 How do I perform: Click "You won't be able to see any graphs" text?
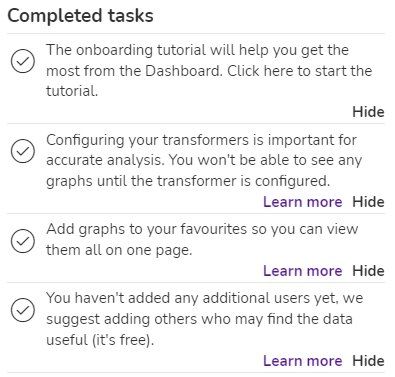pyautogui.click(x=204, y=171)
